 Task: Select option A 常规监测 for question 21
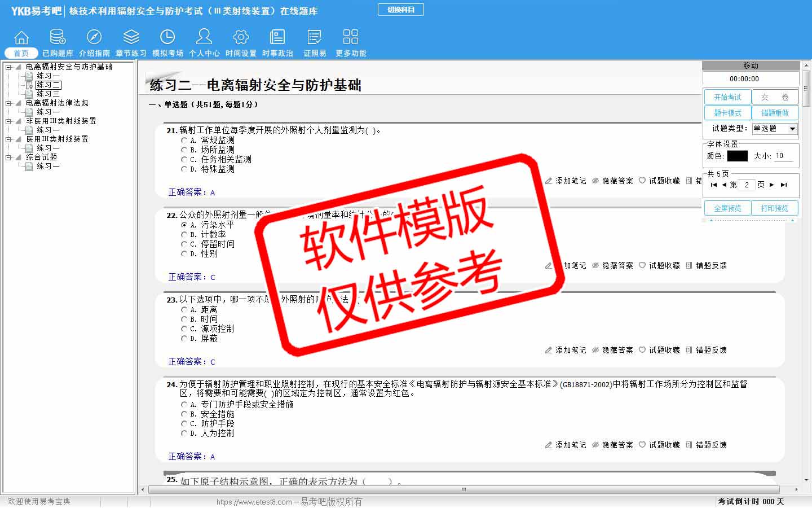(184, 140)
